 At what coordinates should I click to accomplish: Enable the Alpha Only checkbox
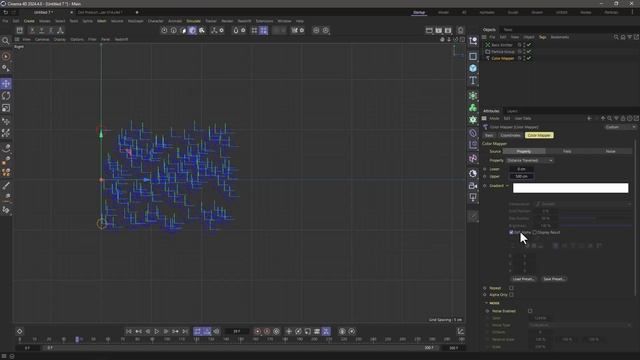[511, 295]
